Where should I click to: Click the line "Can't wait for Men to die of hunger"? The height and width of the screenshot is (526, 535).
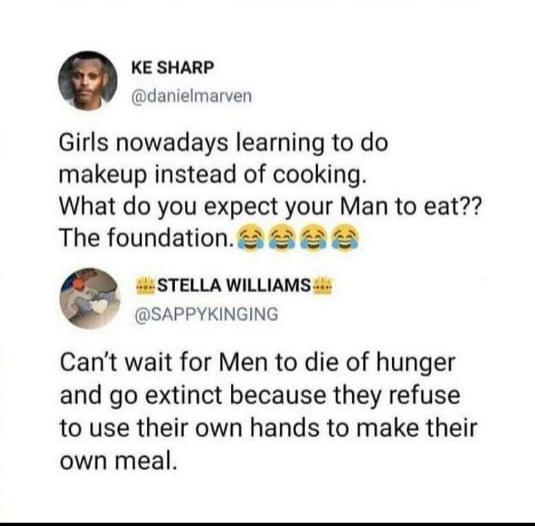pos(258,363)
